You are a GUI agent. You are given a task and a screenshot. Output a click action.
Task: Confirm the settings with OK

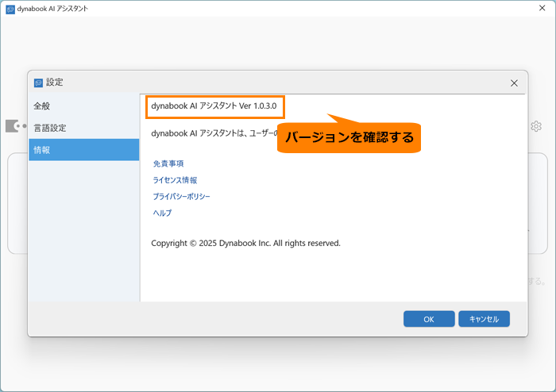pos(429,319)
